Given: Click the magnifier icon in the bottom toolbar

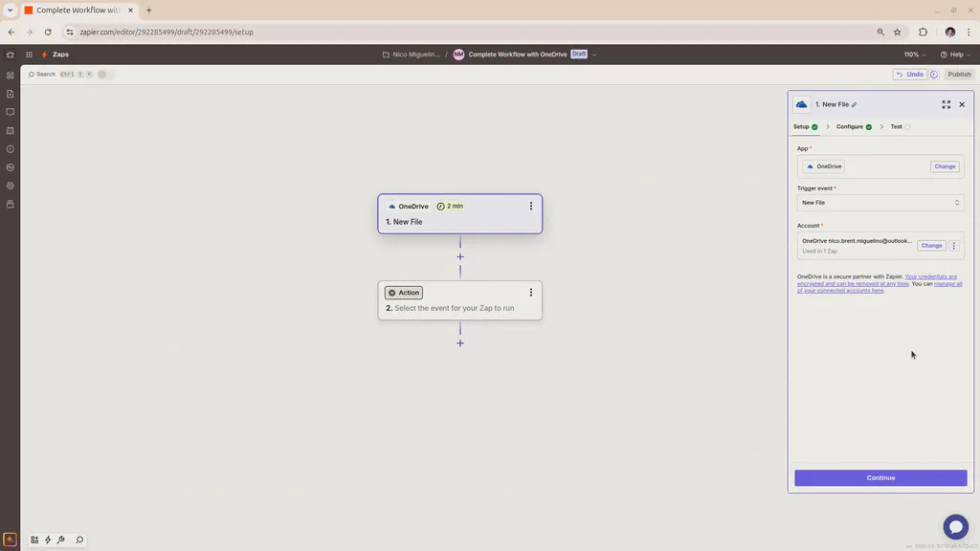Looking at the screenshot, I should coord(79,540).
